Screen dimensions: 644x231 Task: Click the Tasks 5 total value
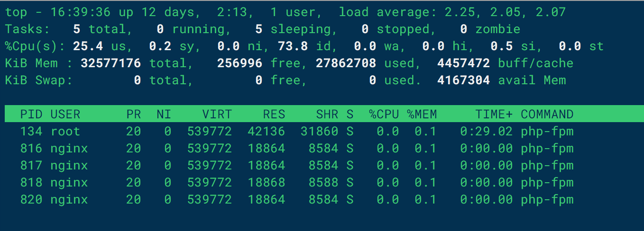(77, 29)
